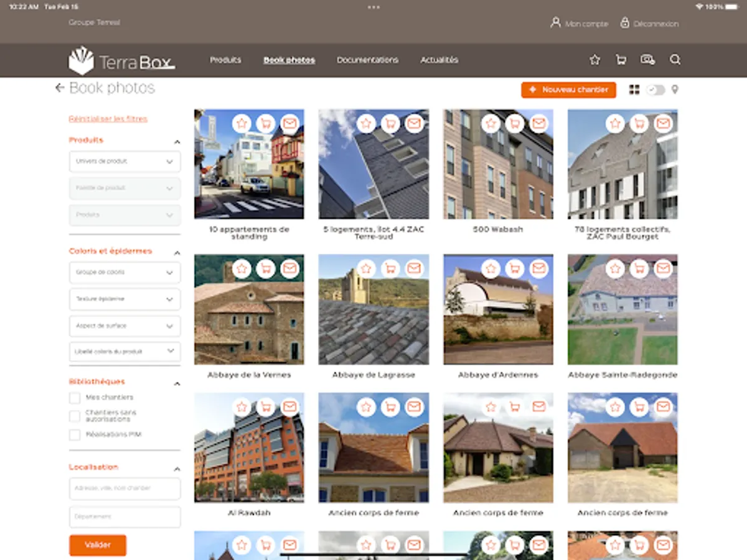
Task: Open the Produits menu
Action: [225, 60]
